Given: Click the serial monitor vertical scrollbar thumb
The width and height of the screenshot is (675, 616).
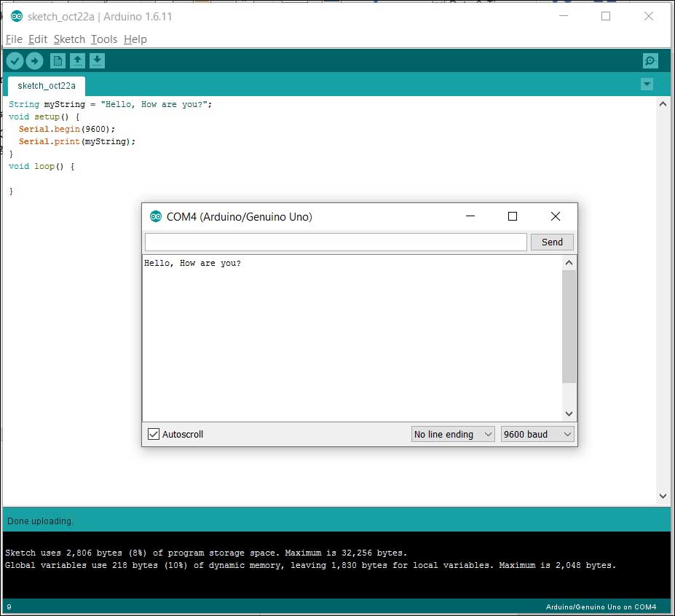Looking at the screenshot, I should (569, 326).
